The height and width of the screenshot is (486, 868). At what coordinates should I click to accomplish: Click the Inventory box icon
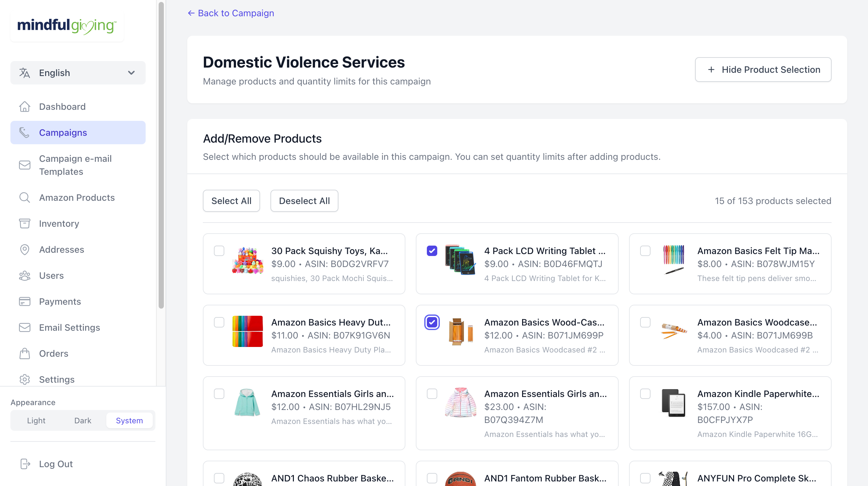point(25,223)
